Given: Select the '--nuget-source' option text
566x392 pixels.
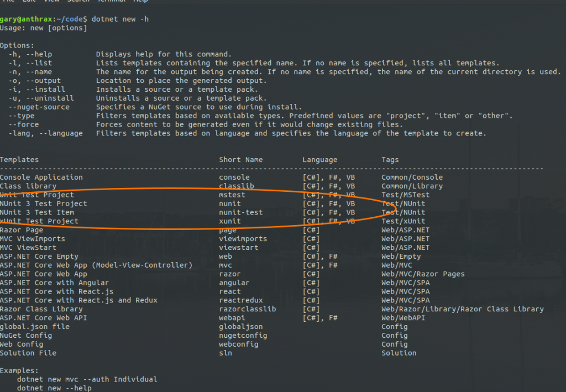Looking at the screenshot, I should point(39,107).
